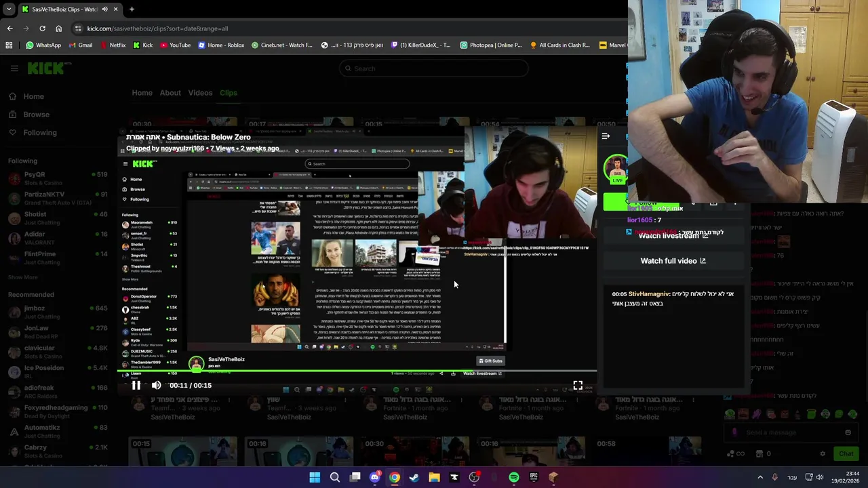The image size is (868, 488).
Task: Expand the tab search dropdown
Action: click(9, 9)
